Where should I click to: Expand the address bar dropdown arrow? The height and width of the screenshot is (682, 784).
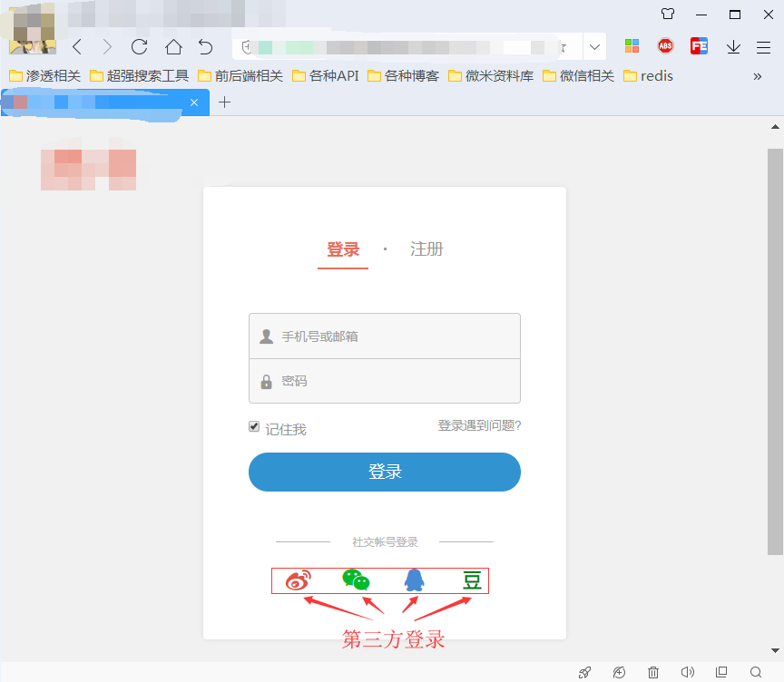coord(594,47)
